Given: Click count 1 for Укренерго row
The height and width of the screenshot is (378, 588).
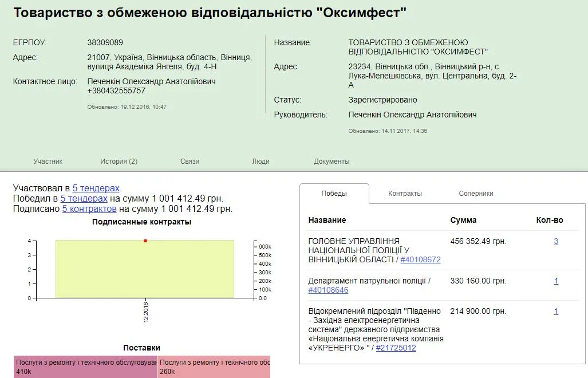Looking at the screenshot, I should click(x=556, y=312).
